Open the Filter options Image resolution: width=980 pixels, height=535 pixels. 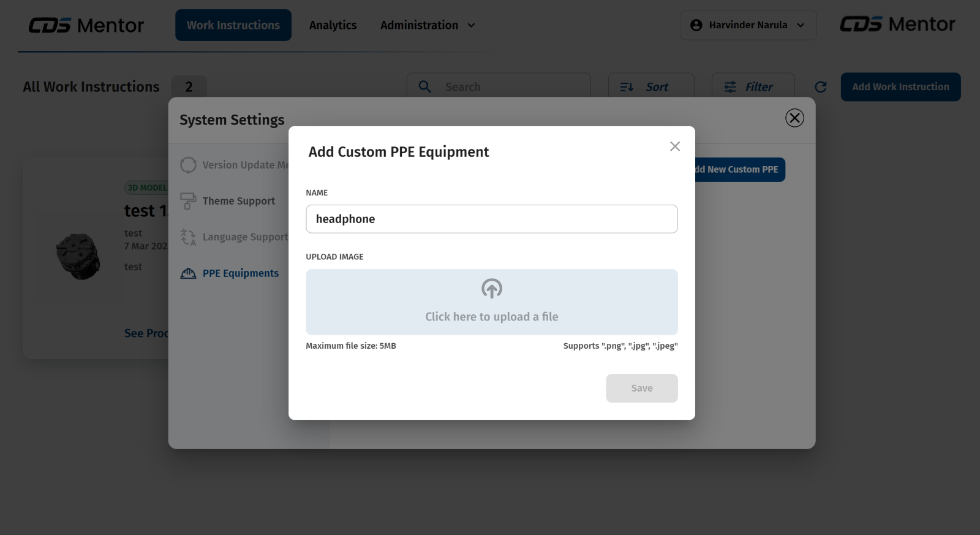(753, 87)
